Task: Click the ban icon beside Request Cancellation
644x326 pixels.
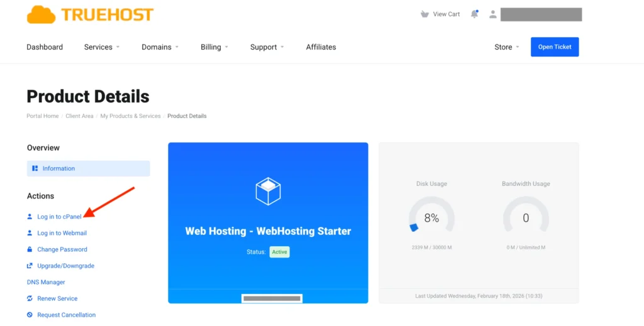Action: (x=30, y=315)
